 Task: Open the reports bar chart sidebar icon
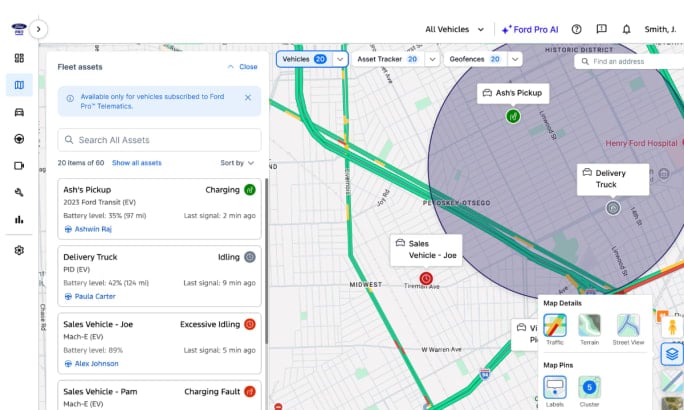(19, 219)
